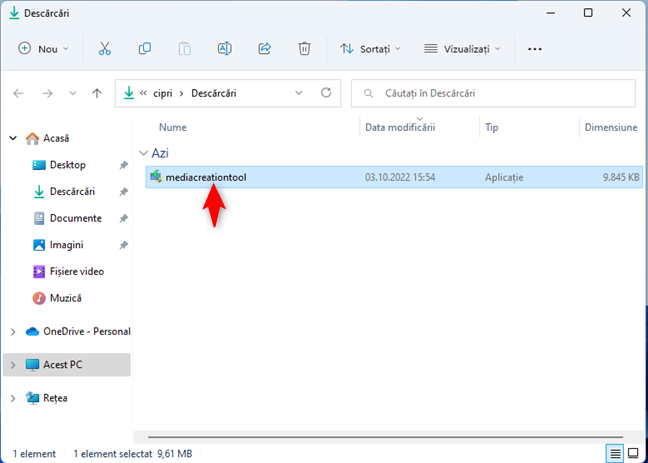Open recent locations chevron
The height and width of the screenshot is (463, 648).
(73, 93)
